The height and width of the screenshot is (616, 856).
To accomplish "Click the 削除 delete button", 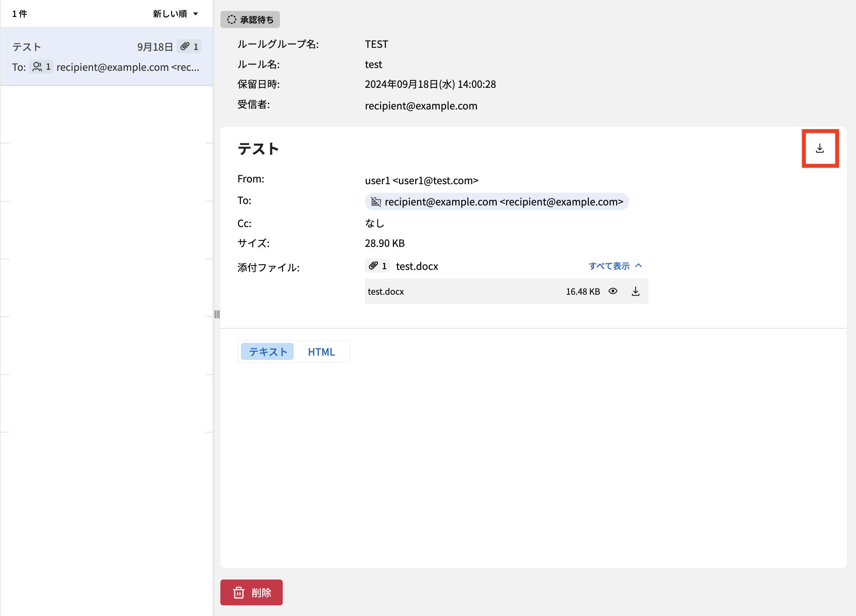I will (x=251, y=592).
